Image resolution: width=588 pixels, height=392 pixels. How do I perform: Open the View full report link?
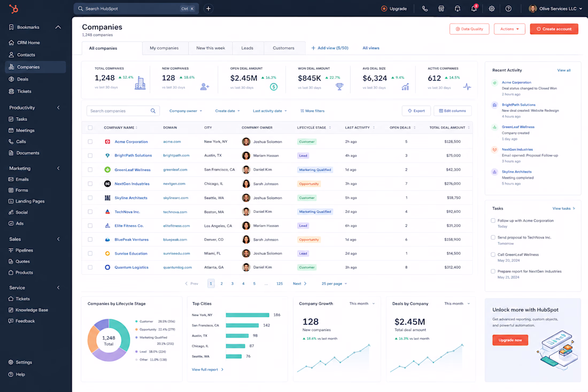point(207,370)
